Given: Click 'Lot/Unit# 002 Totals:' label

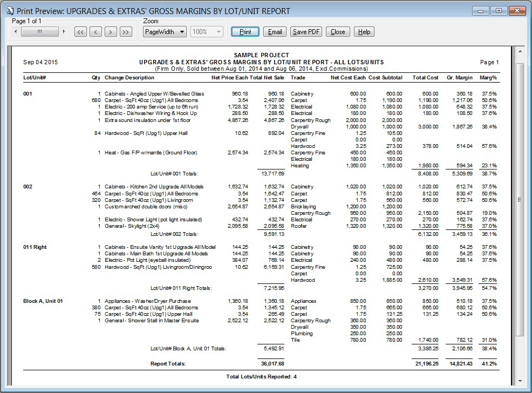Looking at the screenshot, I should [x=174, y=234].
